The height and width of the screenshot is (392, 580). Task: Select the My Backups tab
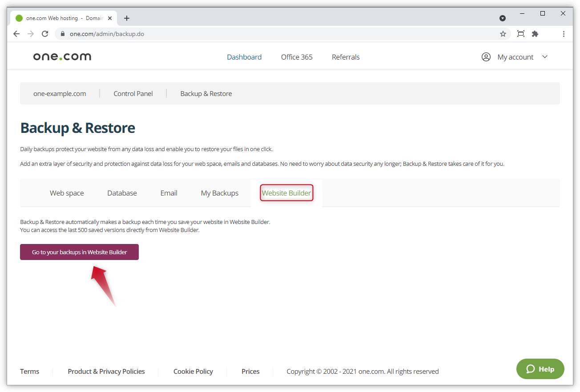point(219,192)
